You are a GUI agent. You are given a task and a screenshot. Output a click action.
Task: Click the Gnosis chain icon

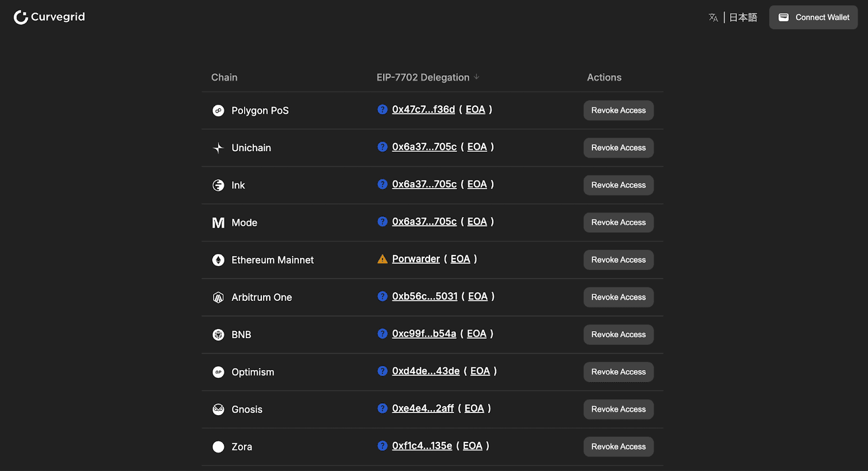(x=218, y=410)
